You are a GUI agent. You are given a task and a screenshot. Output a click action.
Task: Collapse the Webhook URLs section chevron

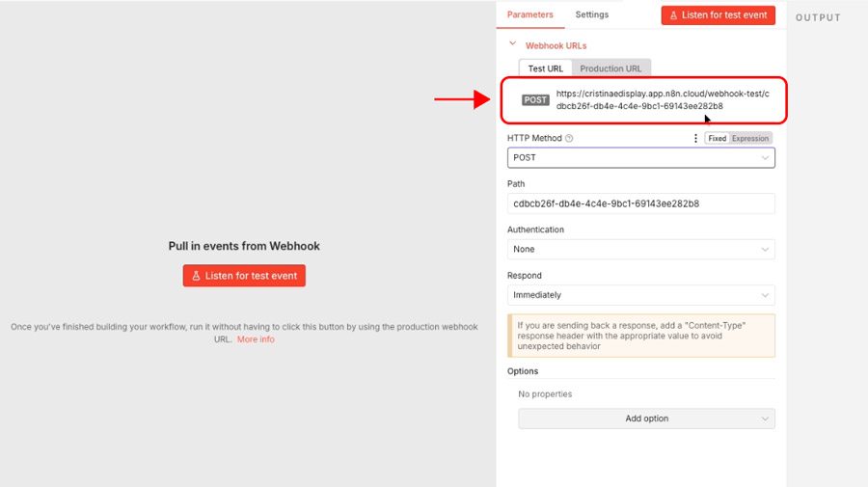click(x=513, y=44)
